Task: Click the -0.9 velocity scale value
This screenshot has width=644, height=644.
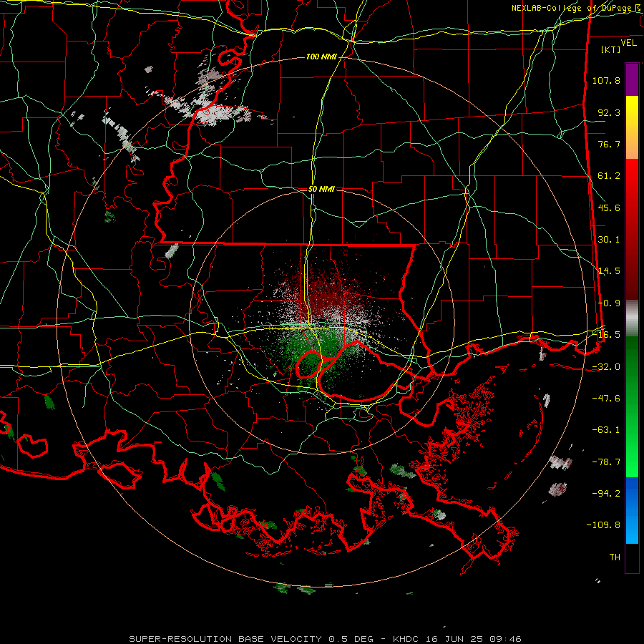Action: 609,303
